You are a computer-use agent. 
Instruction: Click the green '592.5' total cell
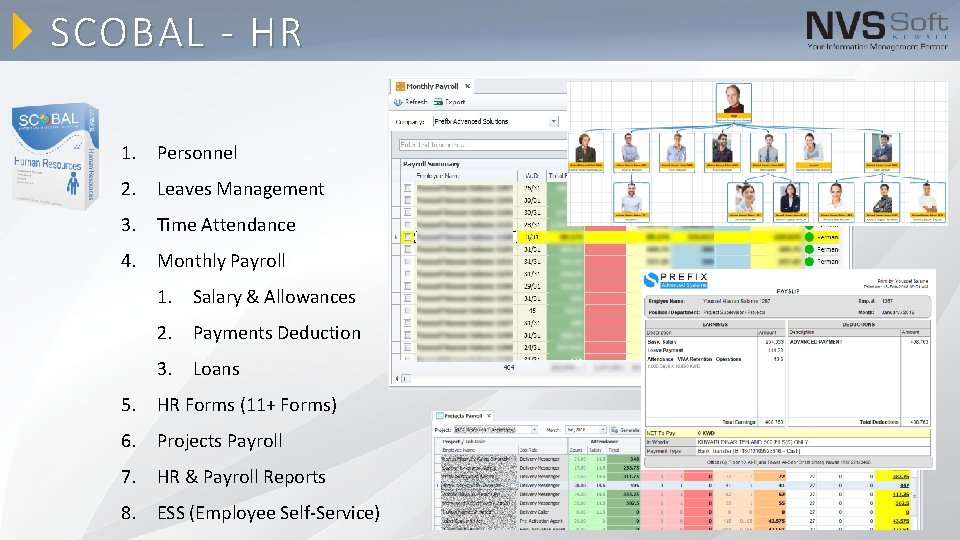[623, 503]
